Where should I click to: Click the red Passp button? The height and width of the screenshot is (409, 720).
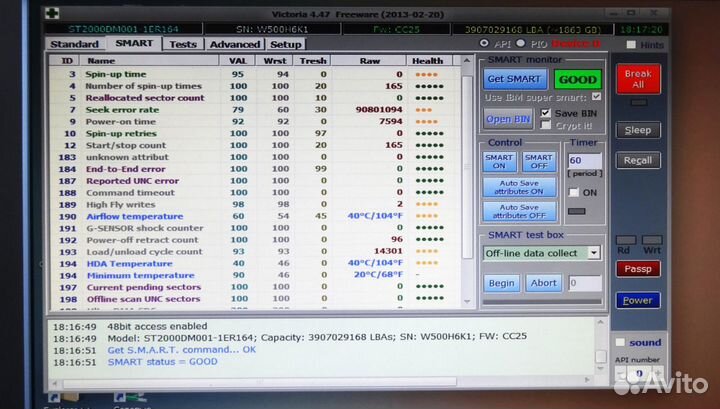coord(637,269)
